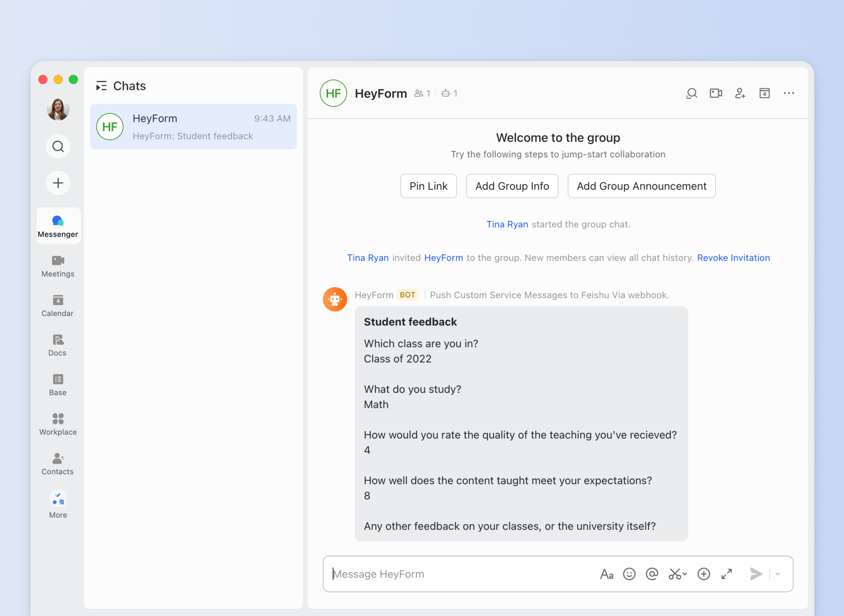Click the Revoke Invitation link
Image resolution: width=844 pixels, height=616 pixels.
[733, 258]
